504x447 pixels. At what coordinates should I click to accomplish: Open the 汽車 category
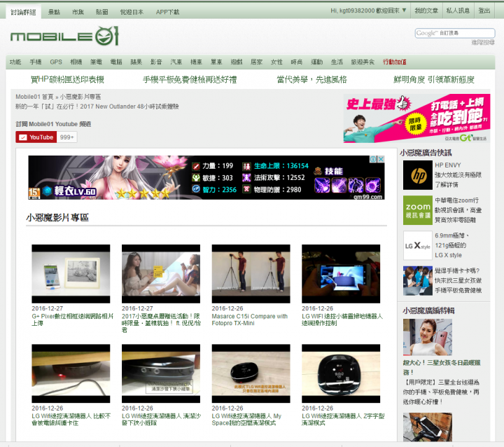coord(176,62)
